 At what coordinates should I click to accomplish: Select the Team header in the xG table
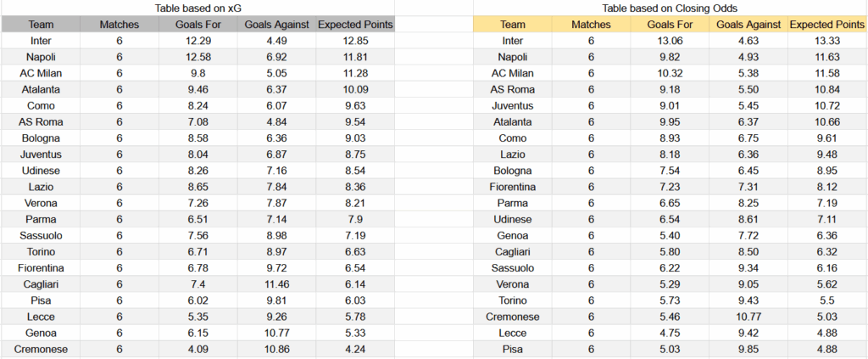[x=40, y=25]
